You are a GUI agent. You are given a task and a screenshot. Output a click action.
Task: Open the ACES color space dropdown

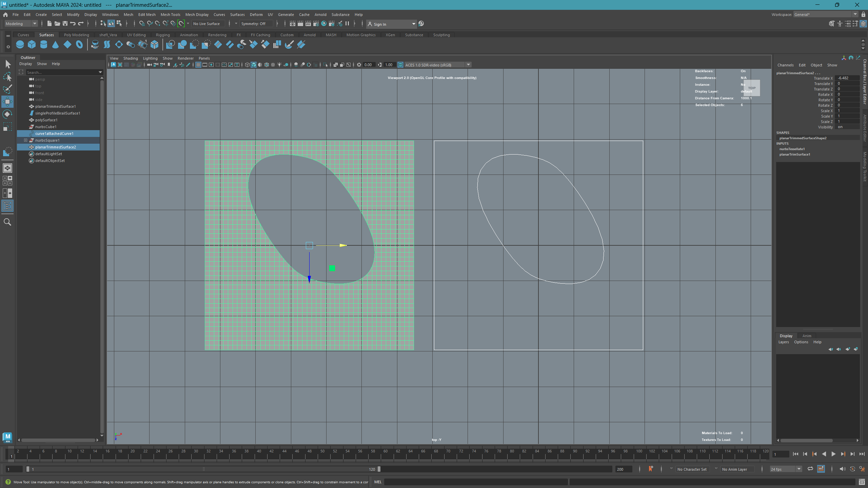(468, 65)
